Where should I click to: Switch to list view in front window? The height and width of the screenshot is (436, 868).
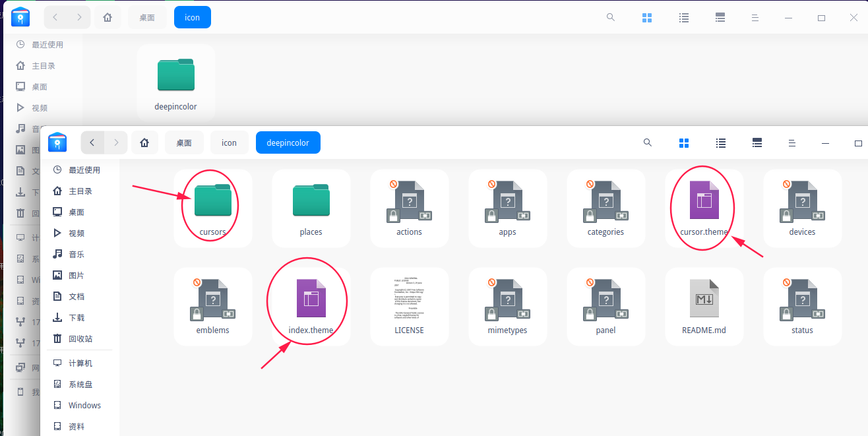pyautogui.click(x=721, y=142)
